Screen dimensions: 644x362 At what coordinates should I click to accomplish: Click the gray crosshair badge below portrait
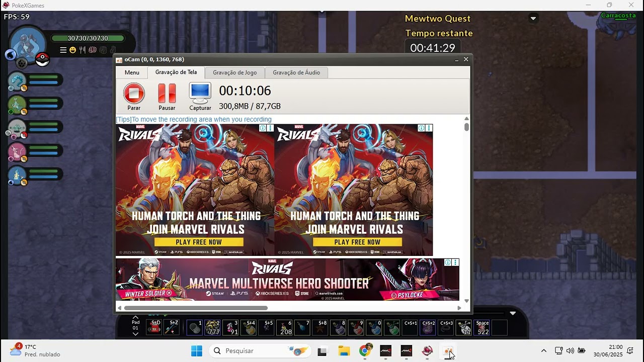tap(22, 63)
